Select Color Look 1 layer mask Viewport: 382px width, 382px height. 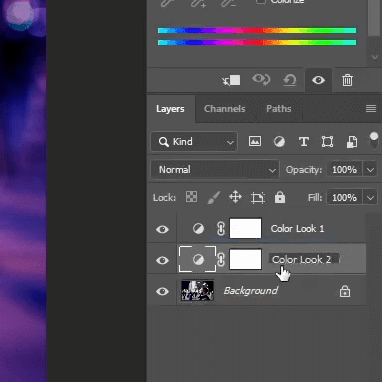(x=246, y=228)
